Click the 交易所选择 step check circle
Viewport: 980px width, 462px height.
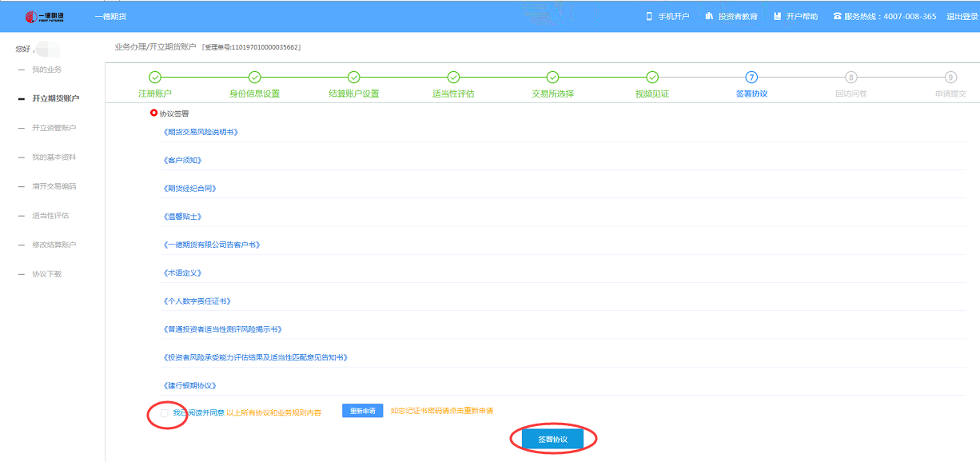pos(552,78)
